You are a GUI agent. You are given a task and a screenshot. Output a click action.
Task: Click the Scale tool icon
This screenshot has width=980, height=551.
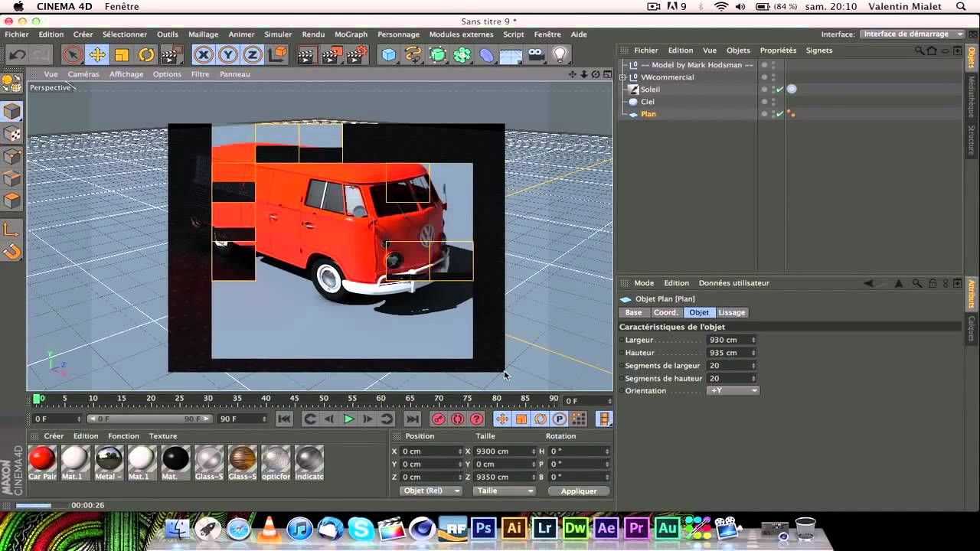coord(122,54)
